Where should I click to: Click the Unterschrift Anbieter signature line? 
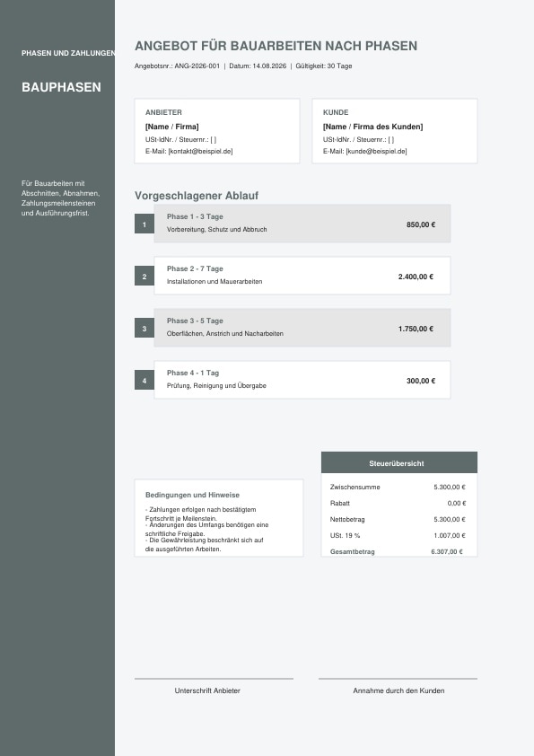click(214, 679)
